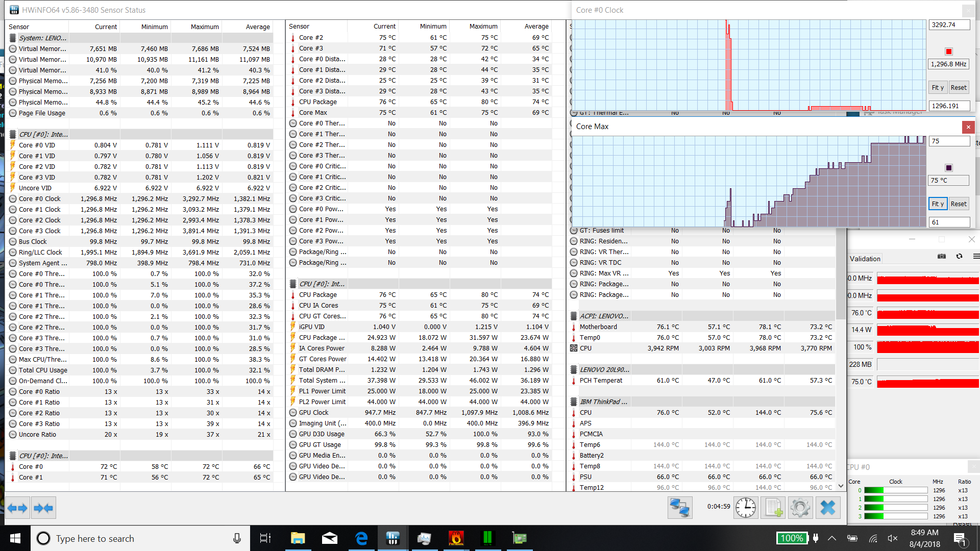This screenshot has height=551, width=980.
Task: Click the GPU-Z refresh icon
Action: click(959, 257)
